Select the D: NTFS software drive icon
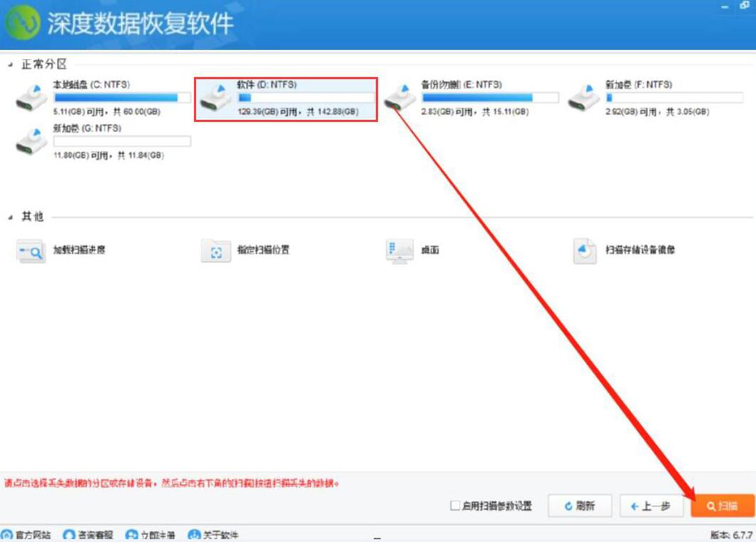This screenshot has height=542, width=756. tap(216, 98)
